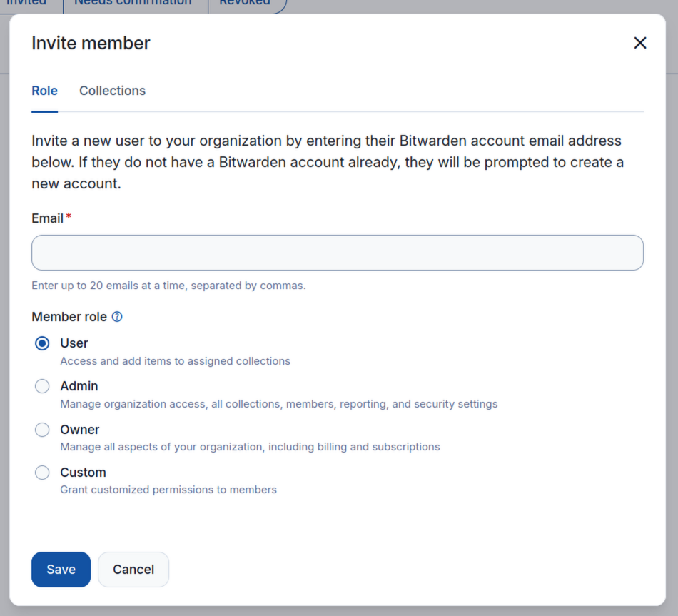
Task: Click the Admin role description text
Action: (279, 404)
